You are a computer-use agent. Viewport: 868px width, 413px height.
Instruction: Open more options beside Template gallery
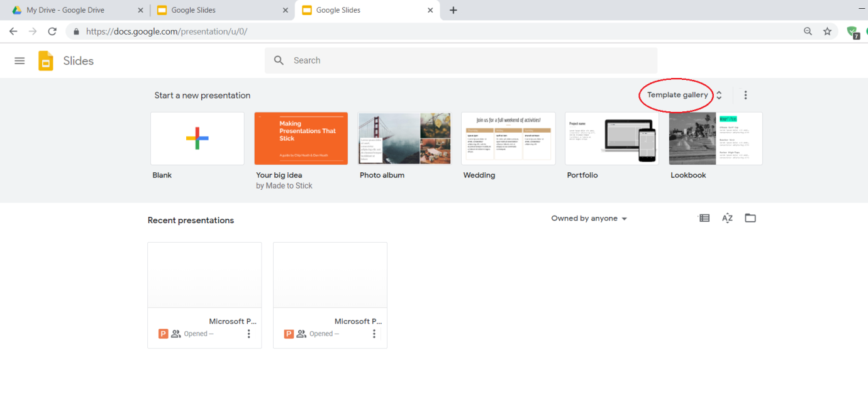pyautogui.click(x=745, y=96)
